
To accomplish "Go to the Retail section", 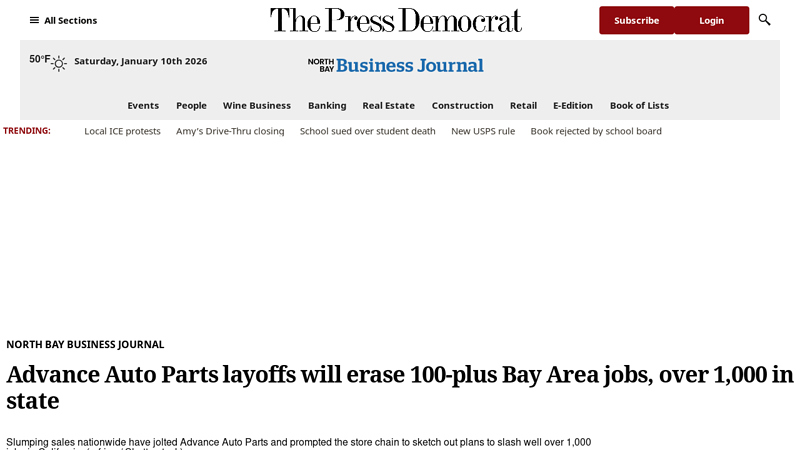I will [x=523, y=106].
